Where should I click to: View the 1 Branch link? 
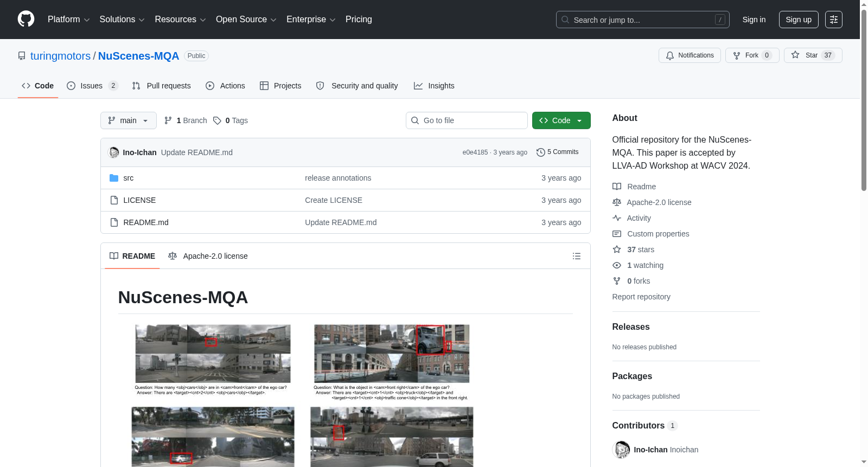[x=186, y=120]
